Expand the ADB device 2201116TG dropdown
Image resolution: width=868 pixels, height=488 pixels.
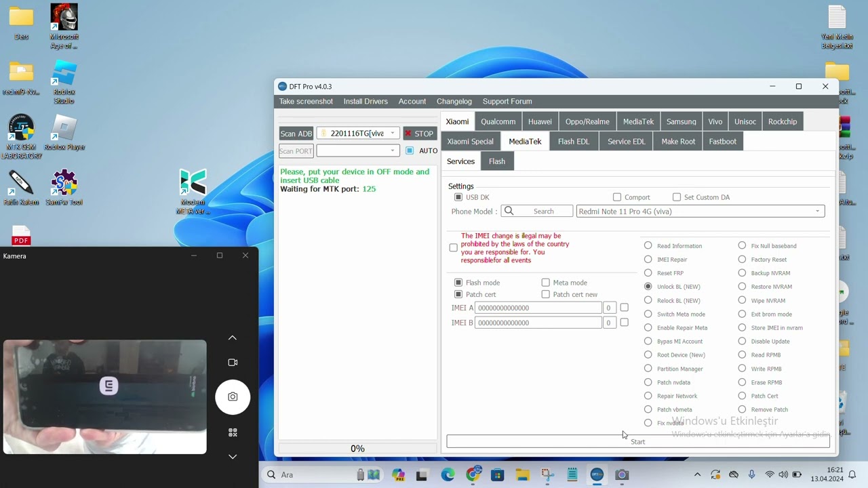(392, 134)
